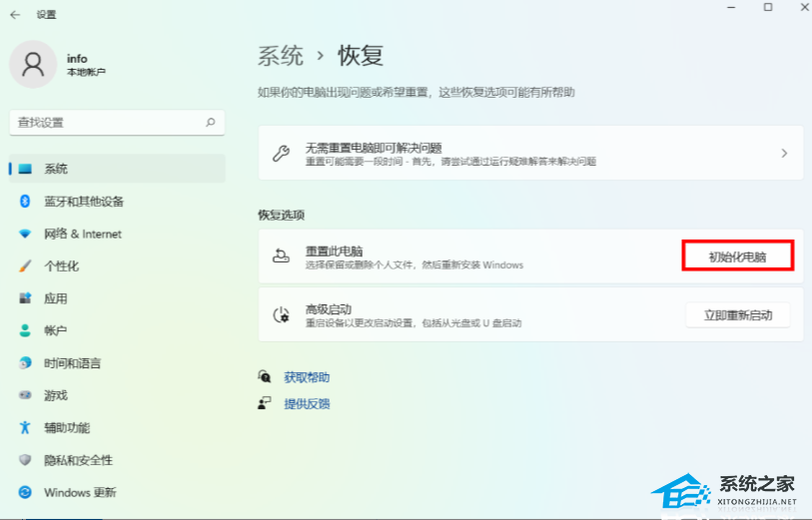Click the back arrow in title bar
This screenshot has width=812, height=520.
[x=15, y=15]
